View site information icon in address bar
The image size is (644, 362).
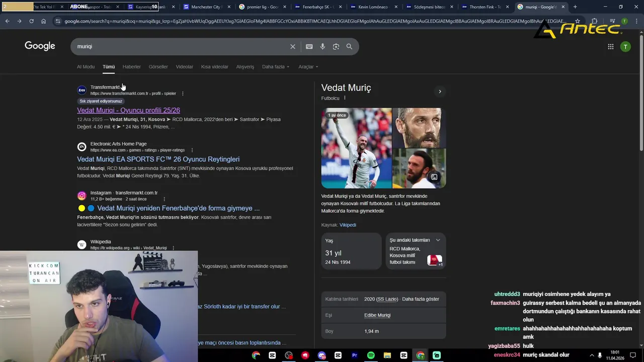tap(58, 21)
